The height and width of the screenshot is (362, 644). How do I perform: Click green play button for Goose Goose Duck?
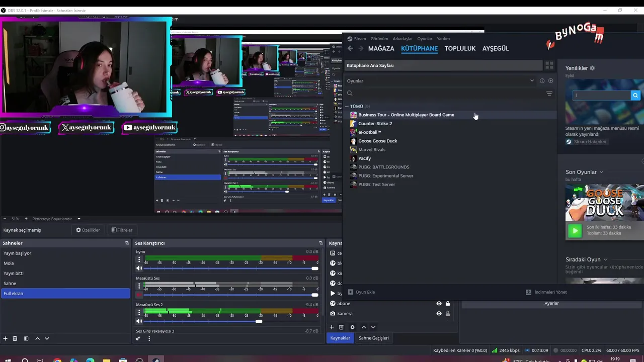[x=575, y=231]
